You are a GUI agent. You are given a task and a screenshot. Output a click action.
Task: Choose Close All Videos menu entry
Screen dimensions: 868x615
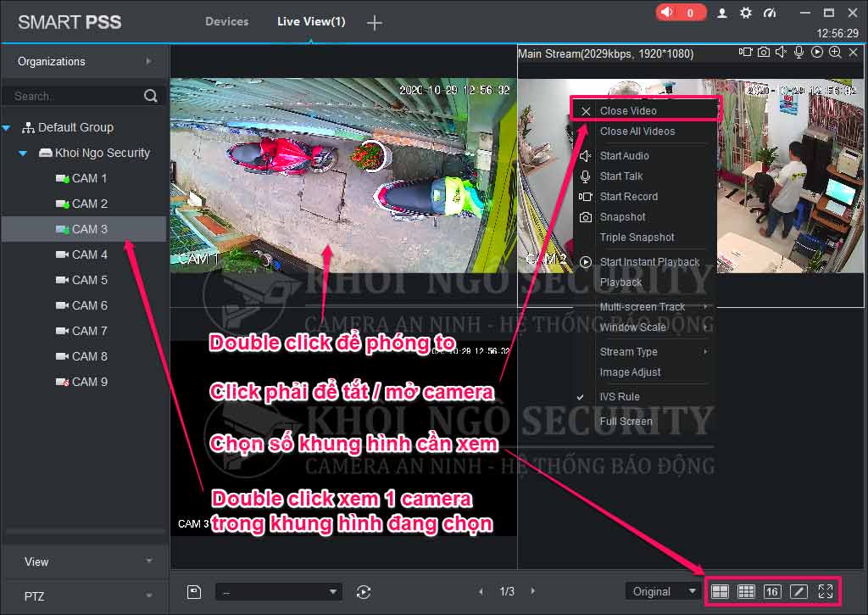(645, 131)
